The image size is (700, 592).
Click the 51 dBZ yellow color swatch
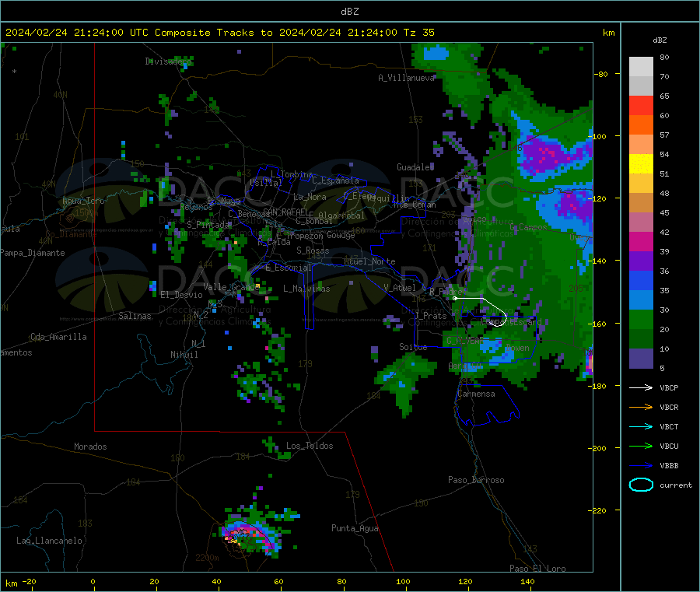click(x=641, y=164)
